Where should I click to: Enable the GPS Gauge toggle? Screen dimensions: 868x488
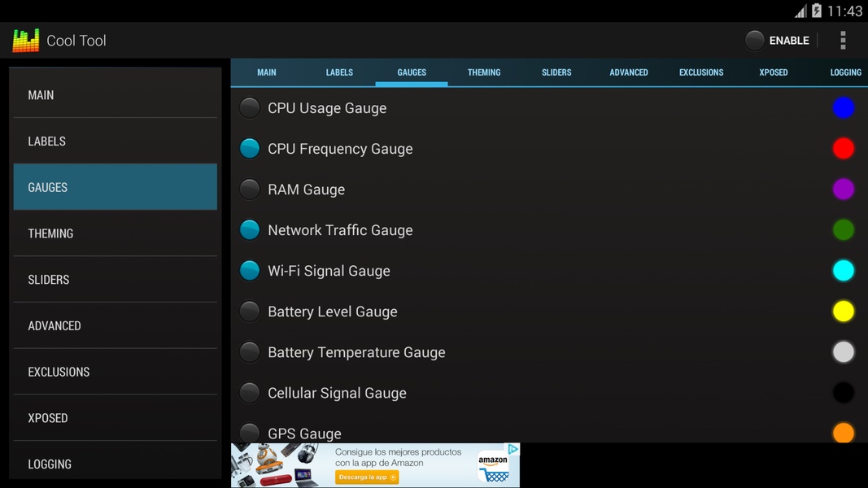point(250,433)
